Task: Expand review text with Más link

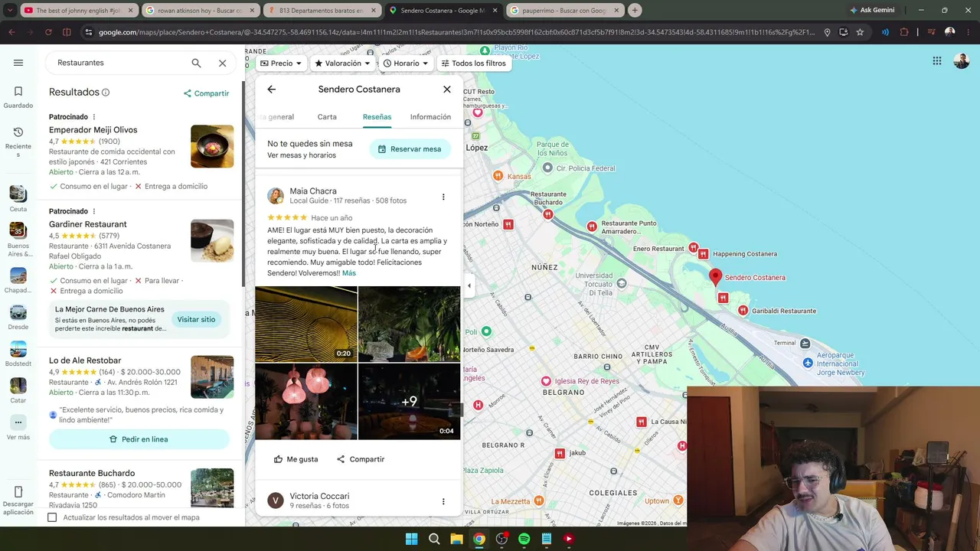Action: (x=349, y=273)
